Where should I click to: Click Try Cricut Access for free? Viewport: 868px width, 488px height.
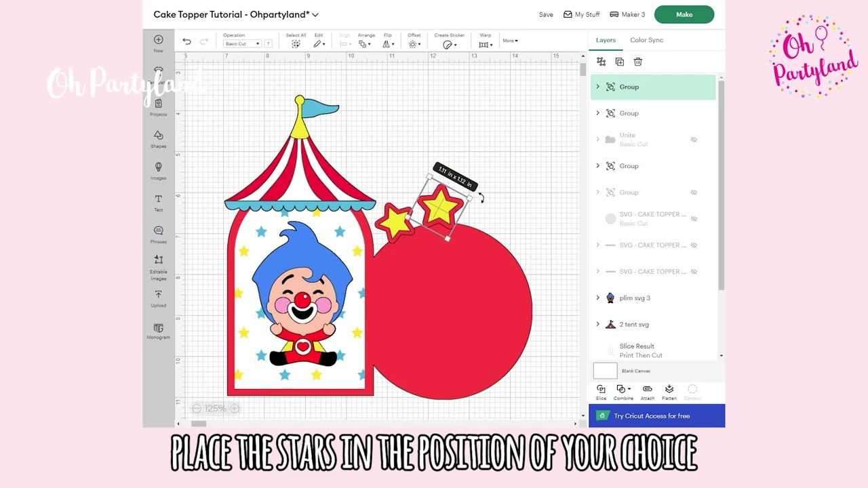coord(652,415)
